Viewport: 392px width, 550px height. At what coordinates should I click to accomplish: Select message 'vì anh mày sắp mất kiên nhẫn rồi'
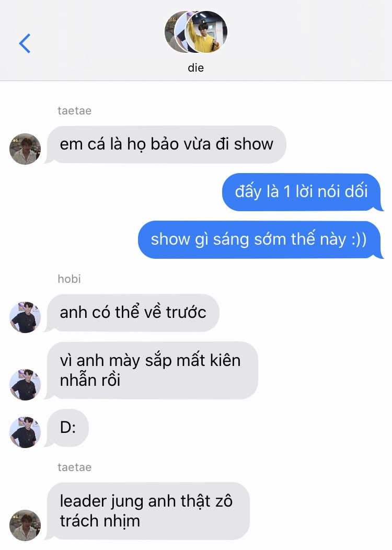point(153,370)
